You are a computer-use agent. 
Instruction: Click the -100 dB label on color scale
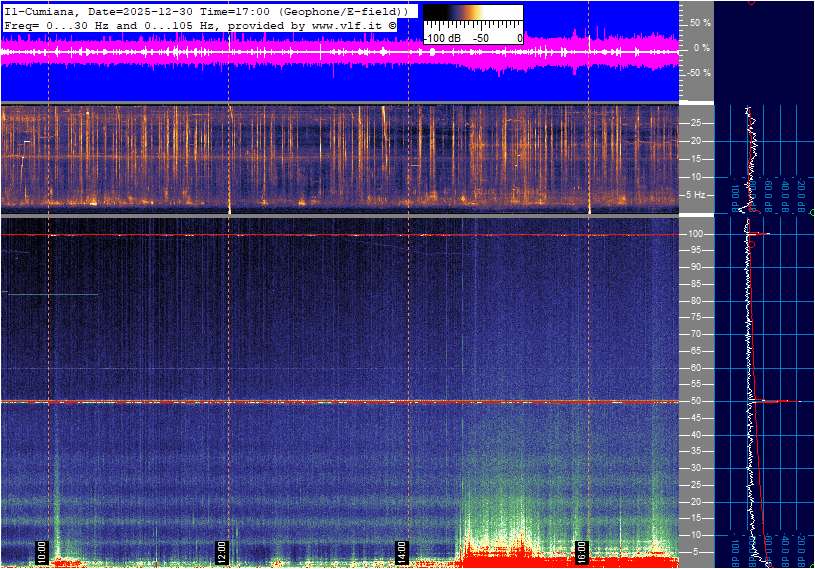tap(443, 38)
